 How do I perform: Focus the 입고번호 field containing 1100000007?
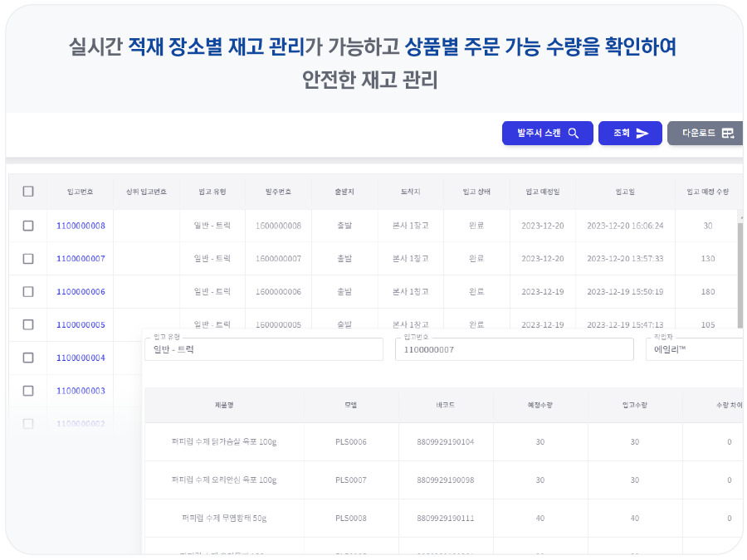tap(513, 349)
